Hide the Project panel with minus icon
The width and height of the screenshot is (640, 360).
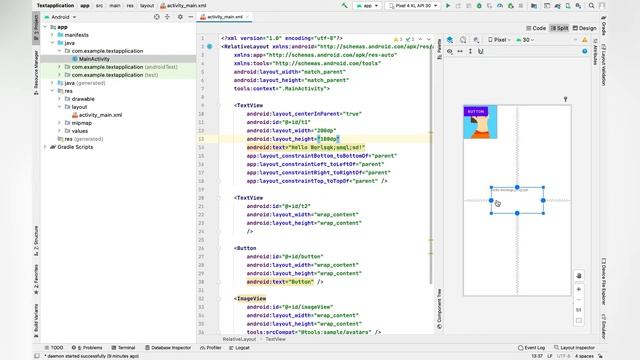coord(191,17)
